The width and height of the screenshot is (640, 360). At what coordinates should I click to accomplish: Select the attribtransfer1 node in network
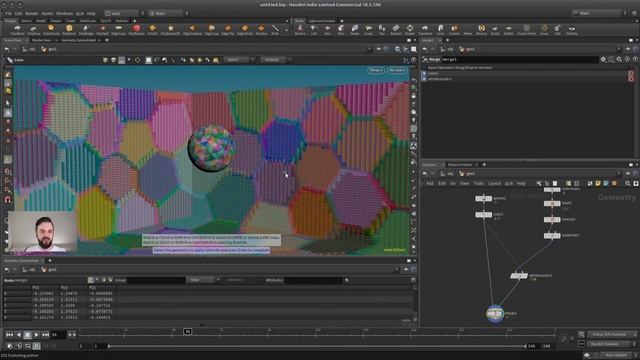tap(519, 276)
